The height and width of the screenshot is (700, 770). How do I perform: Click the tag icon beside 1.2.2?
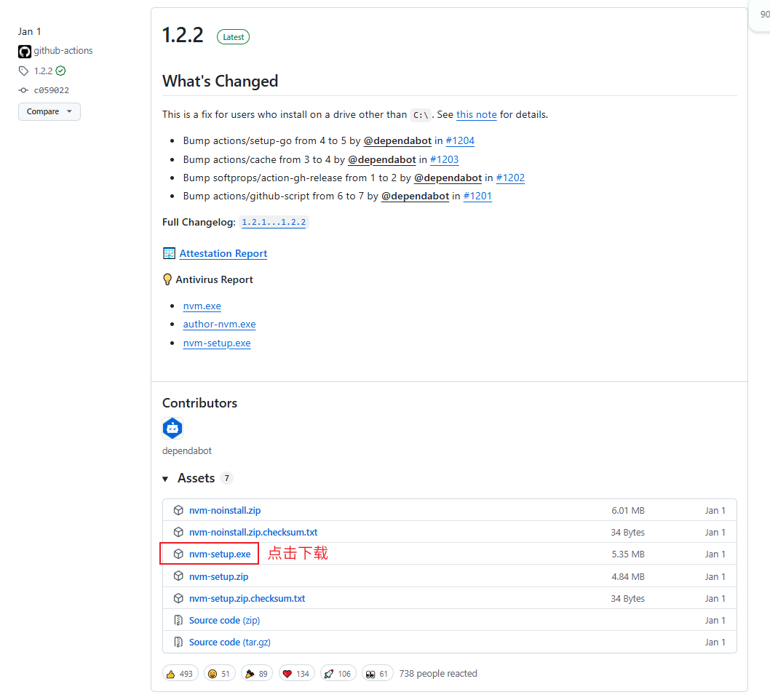tap(23, 71)
